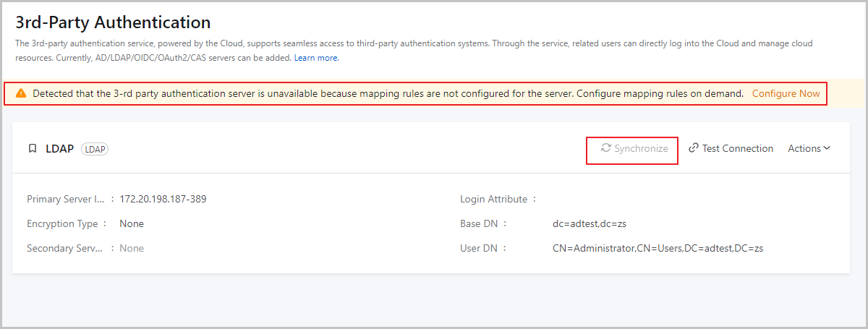Click the chain-link icon for Test Connection
Image resolution: width=868 pixels, height=329 pixels.
[x=694, y=148]
